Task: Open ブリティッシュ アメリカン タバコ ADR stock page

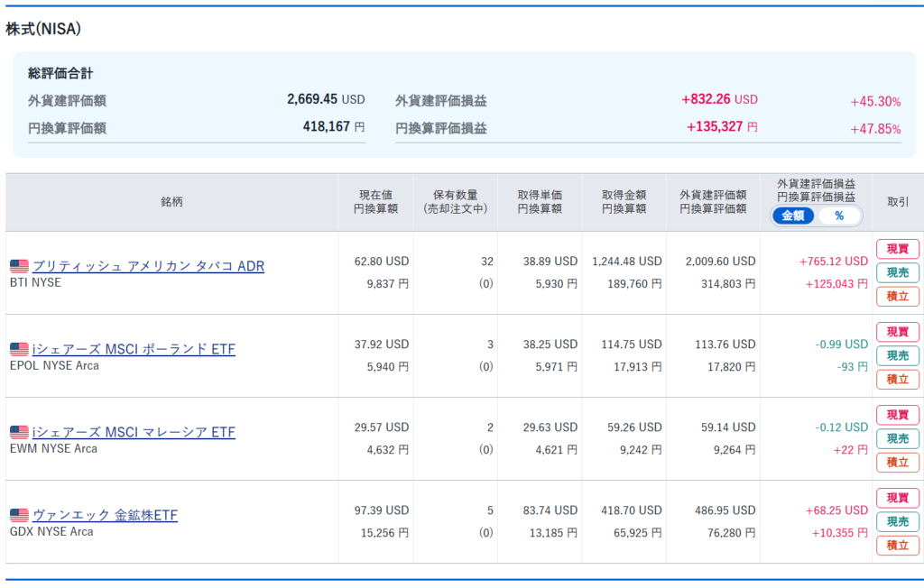Action: coord(148,266)
